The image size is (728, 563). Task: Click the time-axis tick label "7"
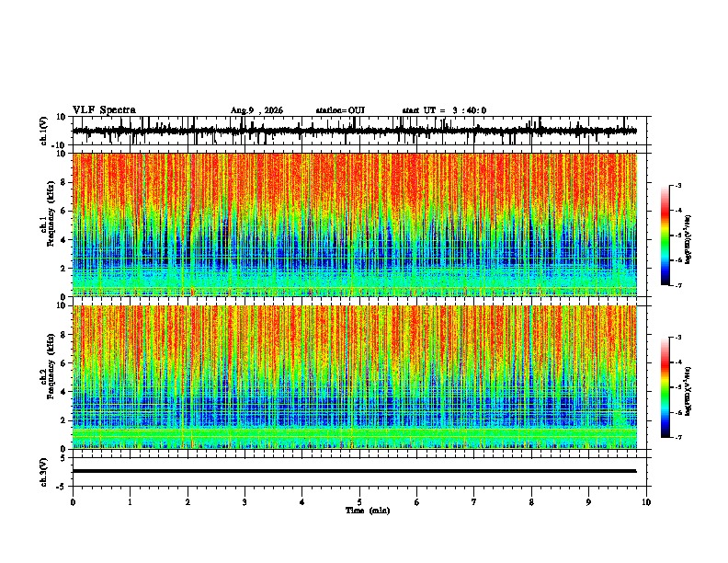point(474,502)
